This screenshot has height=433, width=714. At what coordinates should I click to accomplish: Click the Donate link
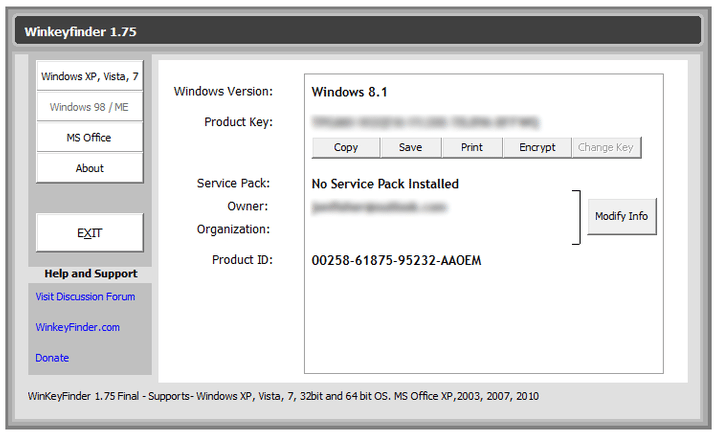tap(52, 358)
